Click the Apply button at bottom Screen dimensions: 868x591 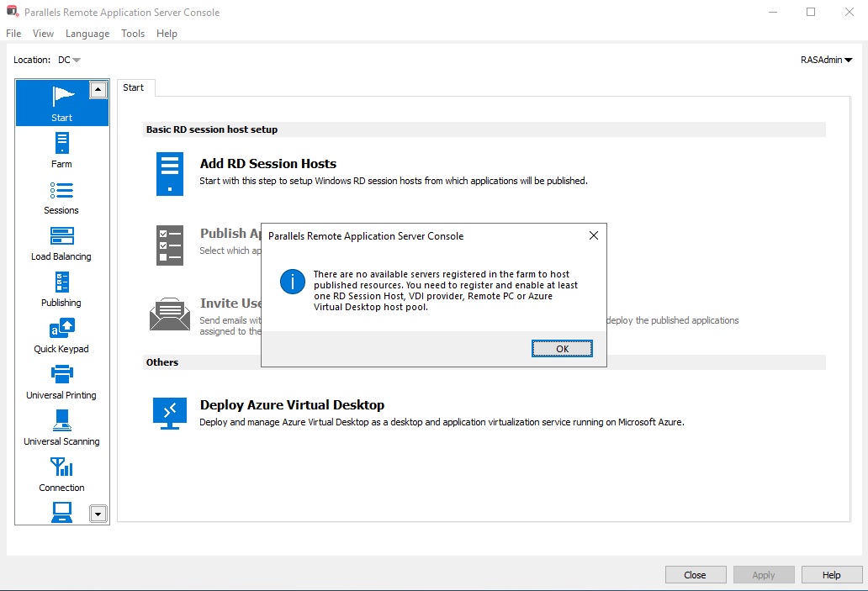point(764,575)
